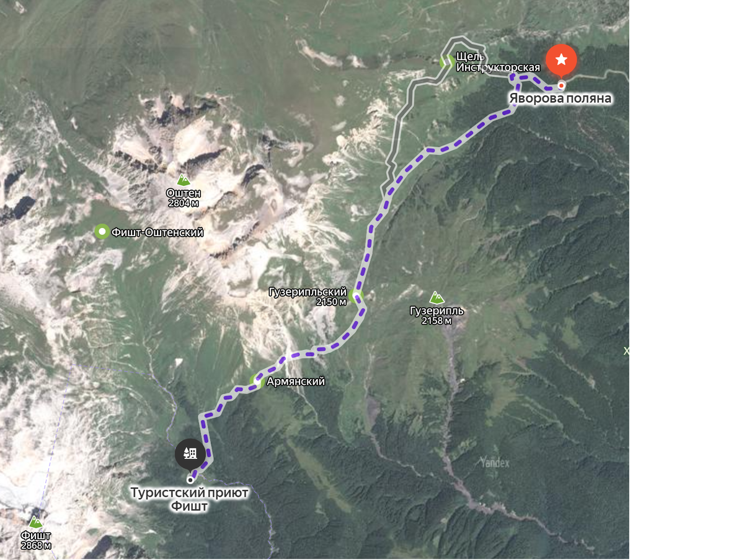Click the white route start point dot
The height and width of the screenshot is (560, 744).
[190, 480]
